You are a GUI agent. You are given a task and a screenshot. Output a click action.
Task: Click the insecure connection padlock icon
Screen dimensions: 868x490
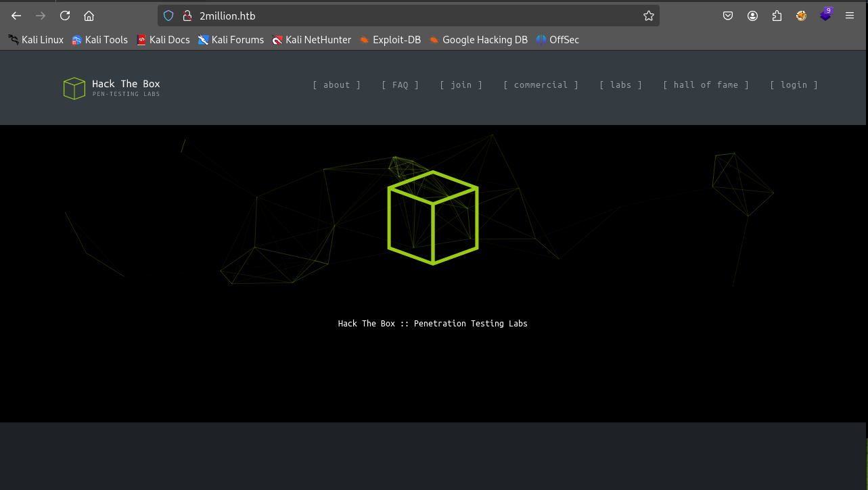coord(187,16)
